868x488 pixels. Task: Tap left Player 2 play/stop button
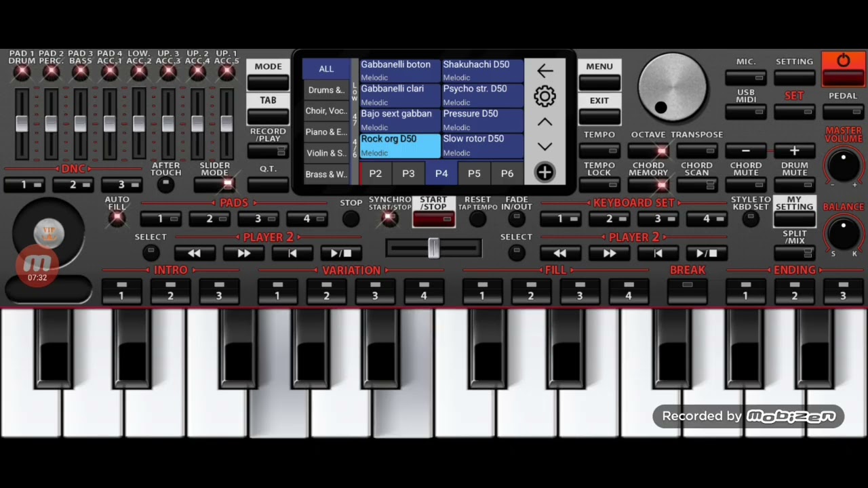click(x=341, y=253)
